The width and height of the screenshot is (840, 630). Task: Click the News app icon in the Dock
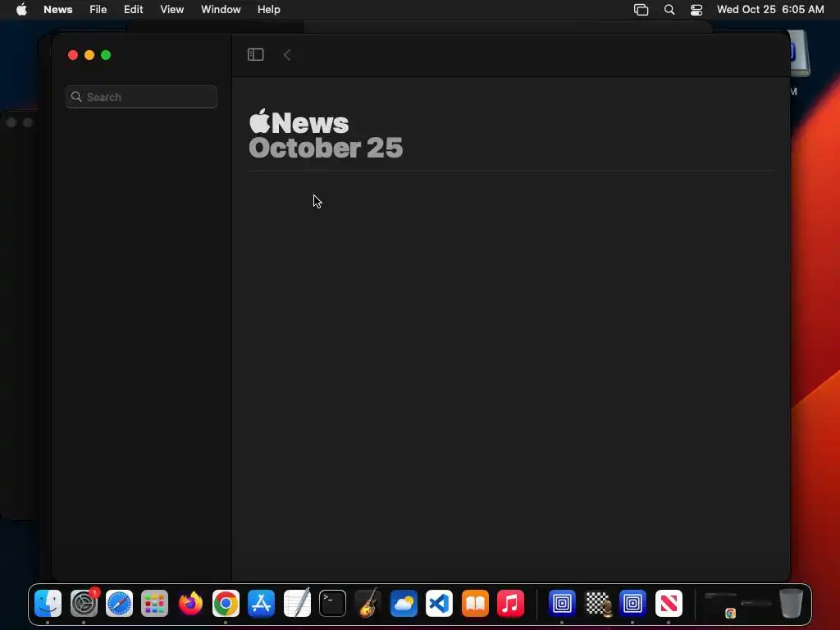tap(669, 604)
